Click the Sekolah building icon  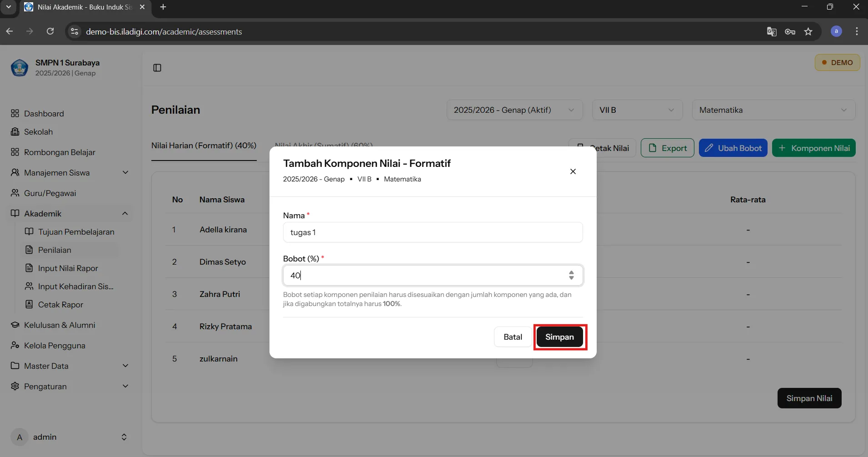pyautogui.click(x=15, y=132)
